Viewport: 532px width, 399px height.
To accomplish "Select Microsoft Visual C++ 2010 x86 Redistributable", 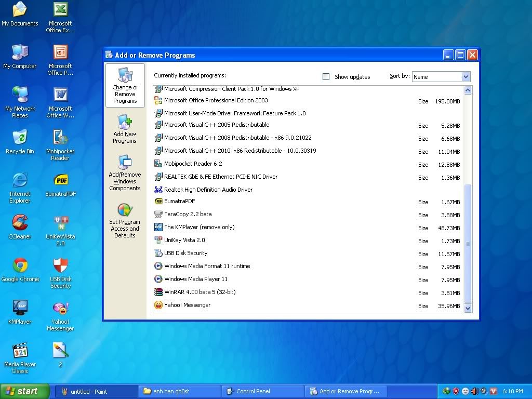I will [x=308, y=151].
